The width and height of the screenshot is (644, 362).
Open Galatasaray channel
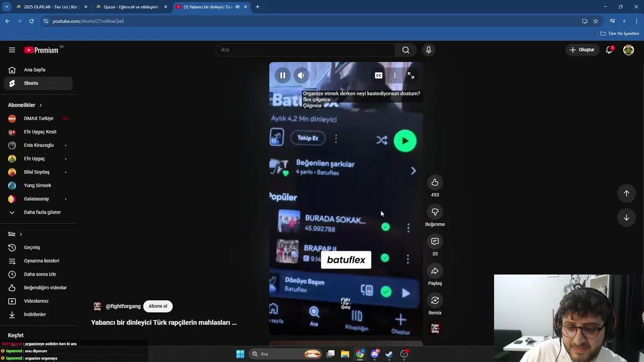[38, 199]
